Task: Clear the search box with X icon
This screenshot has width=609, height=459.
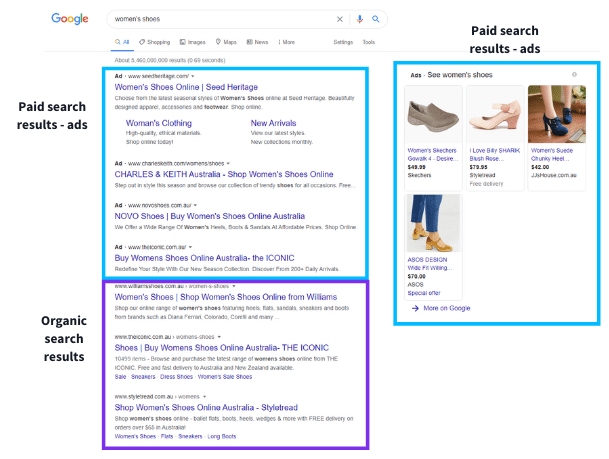Action: pos(339,19)
